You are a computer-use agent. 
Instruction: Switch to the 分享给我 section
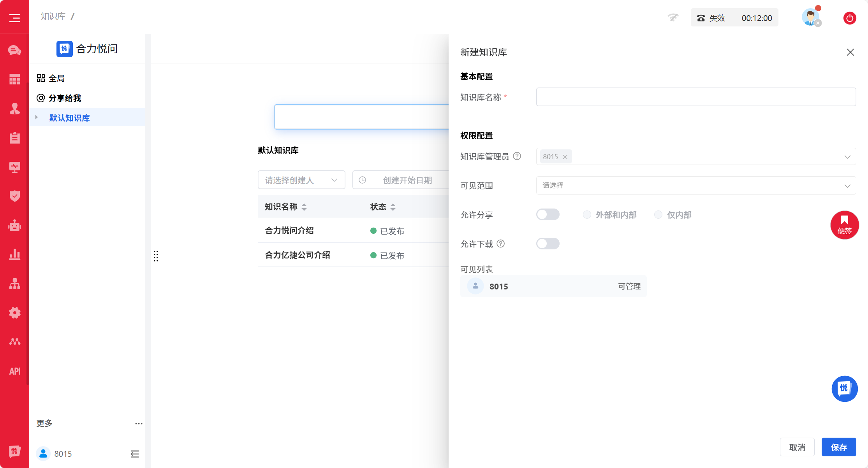point(65,98)
